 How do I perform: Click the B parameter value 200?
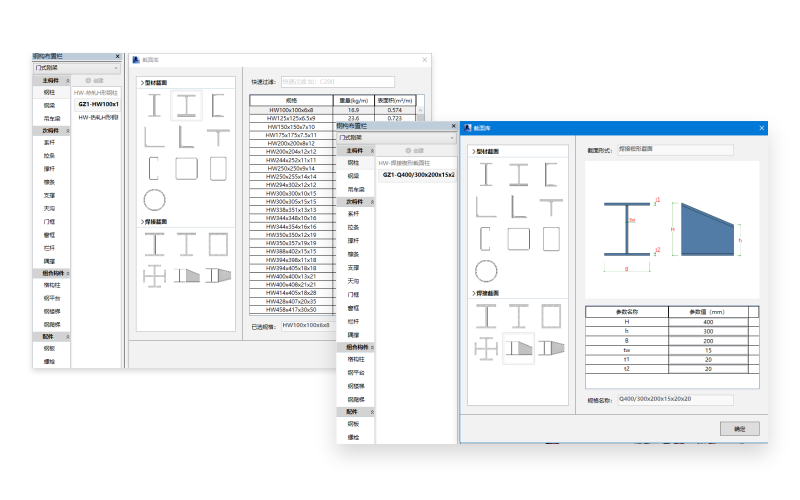tap(708, 341)
